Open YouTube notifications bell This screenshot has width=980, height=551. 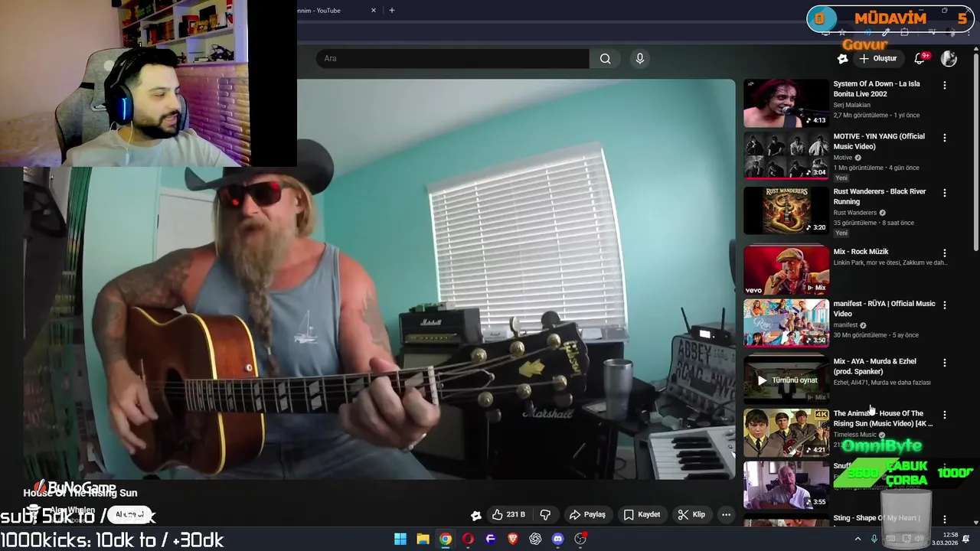click(x=920, y=58)
